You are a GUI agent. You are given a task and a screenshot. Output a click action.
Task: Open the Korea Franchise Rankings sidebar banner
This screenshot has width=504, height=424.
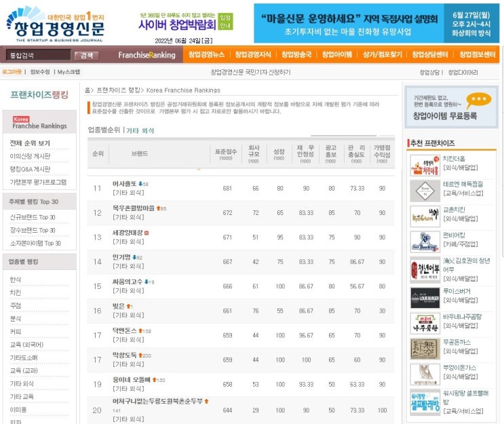[39, 123]
